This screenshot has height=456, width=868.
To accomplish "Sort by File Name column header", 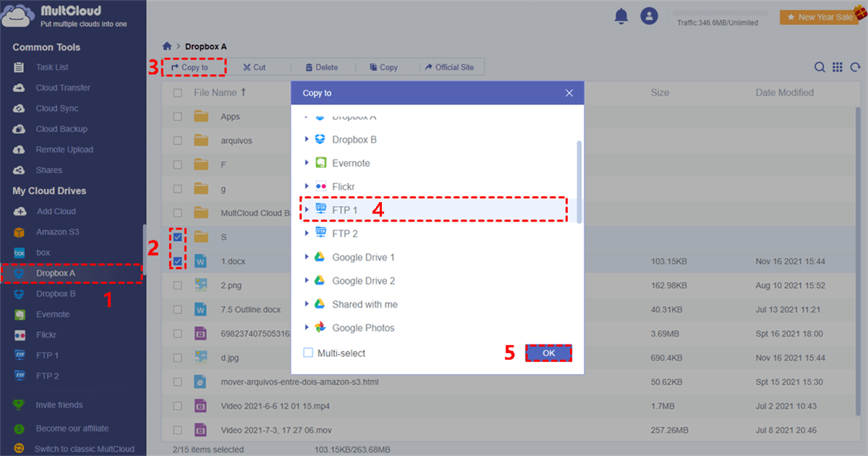I will tap(220, 93).
